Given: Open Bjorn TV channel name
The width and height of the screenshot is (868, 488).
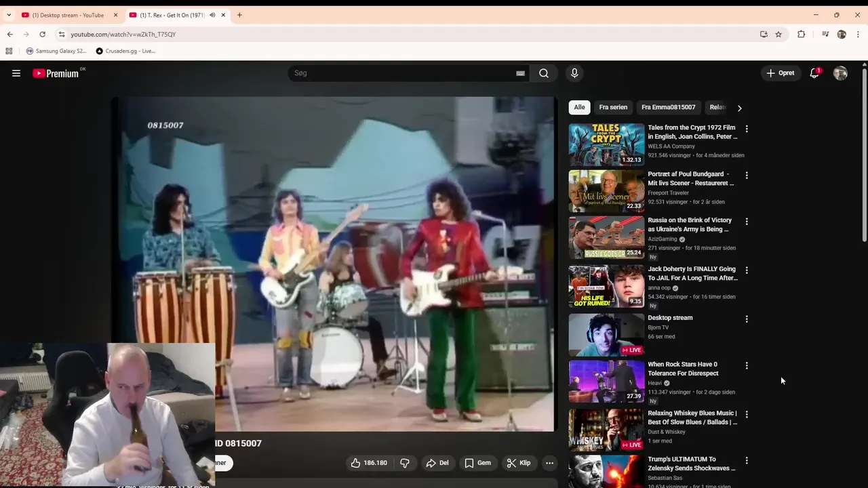Looking at the screenshot, I should click(658, 327).
